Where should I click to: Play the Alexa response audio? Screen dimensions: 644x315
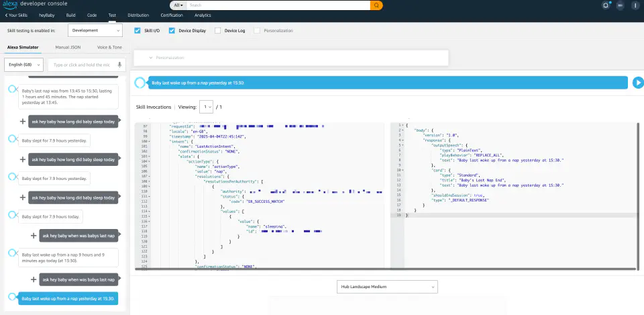point(638,83)
